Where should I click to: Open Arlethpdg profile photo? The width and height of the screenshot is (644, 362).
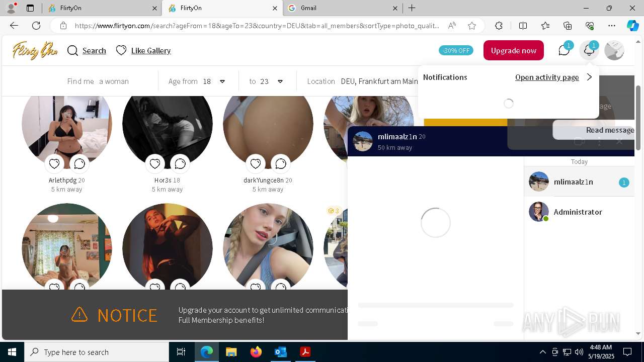tap(67, 126)
